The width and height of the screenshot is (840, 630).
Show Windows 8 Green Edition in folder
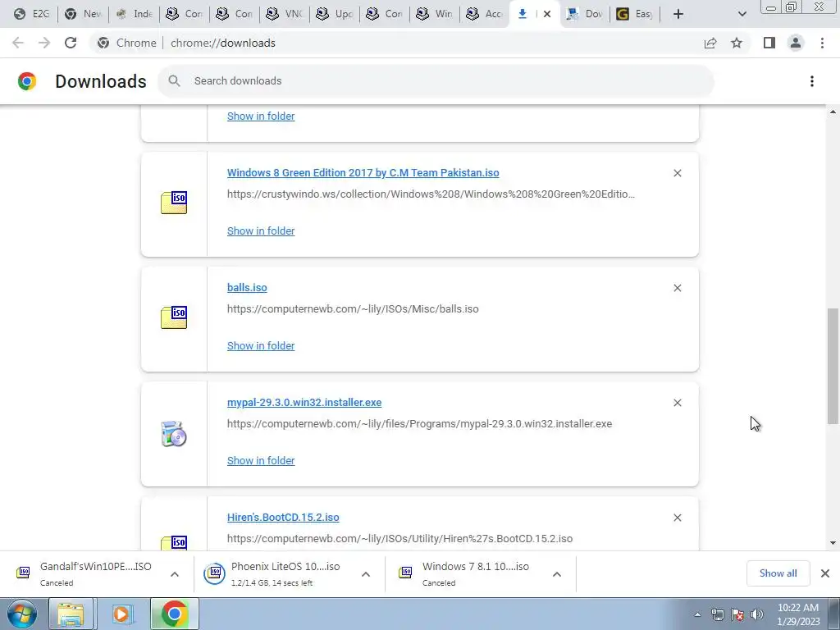[x=261, y=231]
